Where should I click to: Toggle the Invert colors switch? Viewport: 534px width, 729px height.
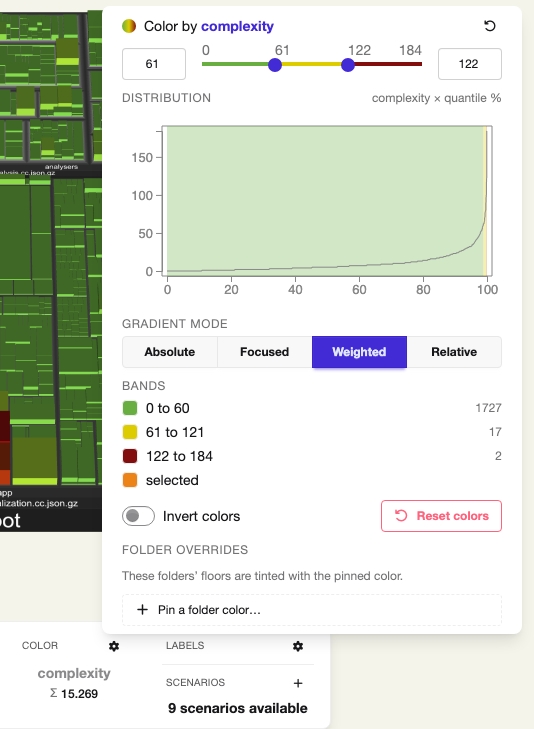pyautogui.click(x=138, y=516)
